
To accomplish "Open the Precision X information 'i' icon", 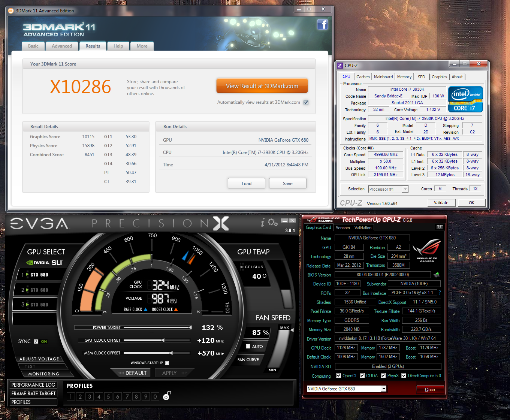I will pos(263,223).
